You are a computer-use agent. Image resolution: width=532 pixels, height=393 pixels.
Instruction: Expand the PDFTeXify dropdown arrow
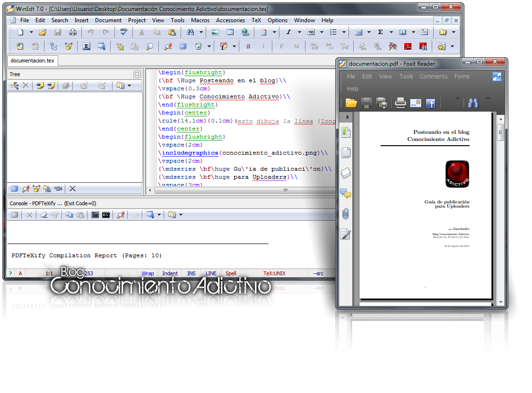(234, 46)
